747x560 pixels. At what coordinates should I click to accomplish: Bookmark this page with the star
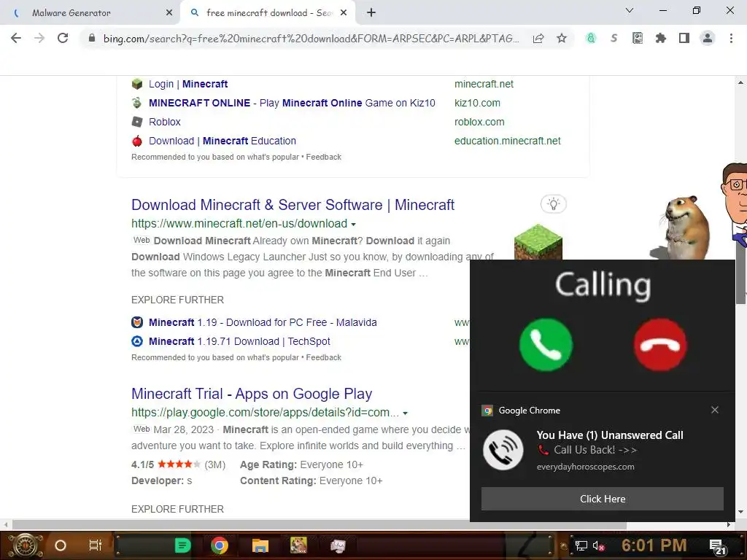click(562, 38)
